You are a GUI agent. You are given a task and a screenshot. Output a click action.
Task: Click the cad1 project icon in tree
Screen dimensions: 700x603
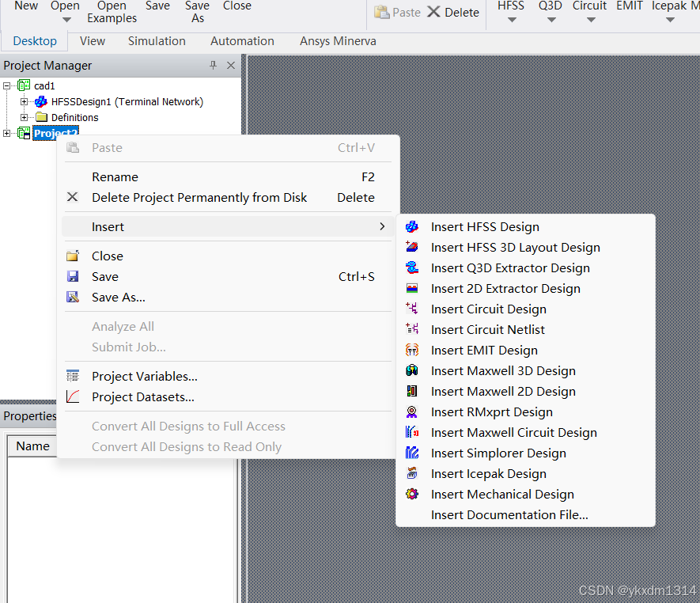(24, 85)
